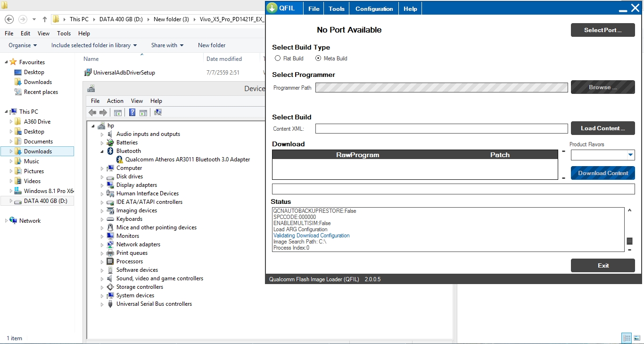This screenshot has width=644, height=344.
Task: Click Validating Download Configuration status line
Action: (312, 235)
